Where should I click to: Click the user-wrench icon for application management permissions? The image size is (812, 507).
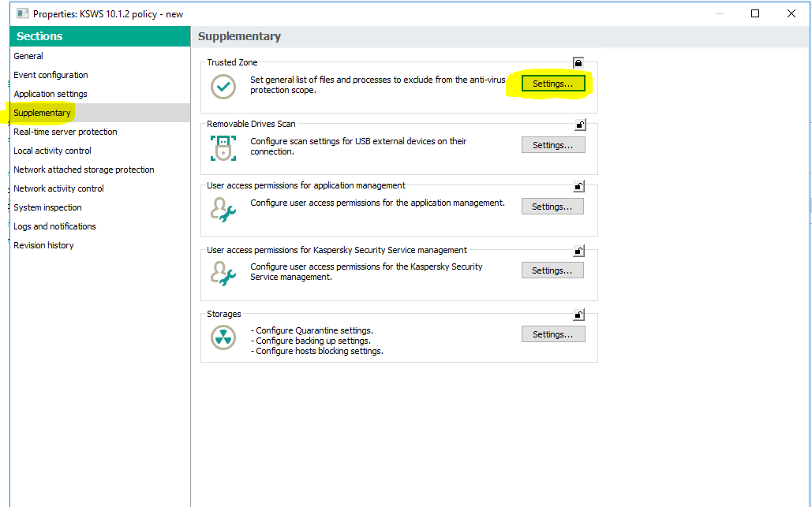[x=223, y=210]
